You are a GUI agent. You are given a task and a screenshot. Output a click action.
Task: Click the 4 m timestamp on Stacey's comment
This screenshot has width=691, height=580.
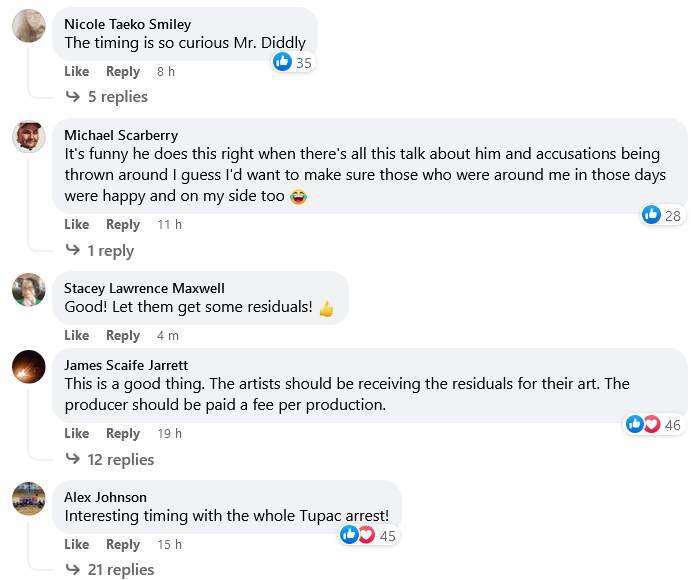(x=168, y=336)
